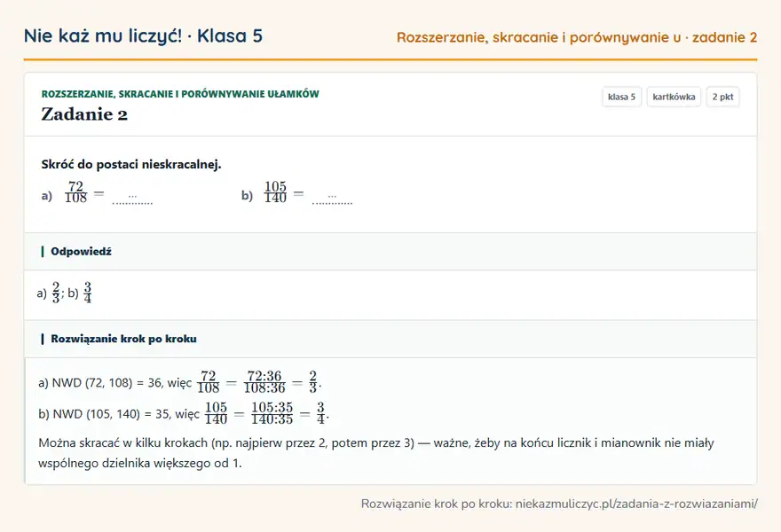
Task: Click the '2 pkt' tag
Action: click(722, 97)
